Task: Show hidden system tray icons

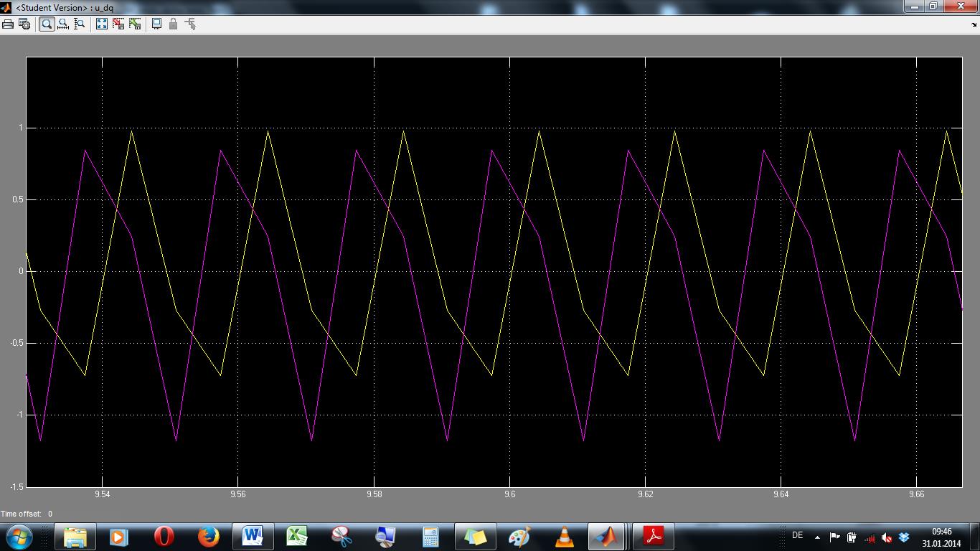Action: click(x=817, y=537)
